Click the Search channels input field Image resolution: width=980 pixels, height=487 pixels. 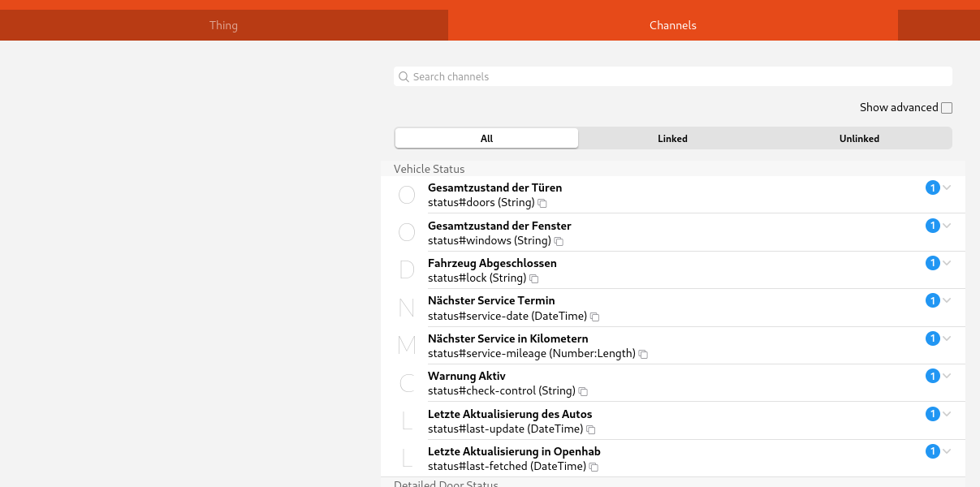tap(672, 76)
